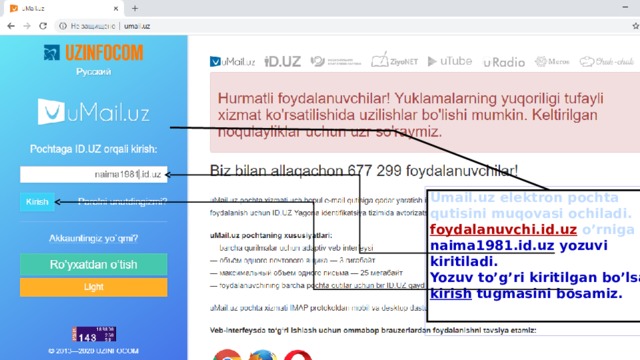
Task: Switch language to Русский
Action: [x=93, y=72]
